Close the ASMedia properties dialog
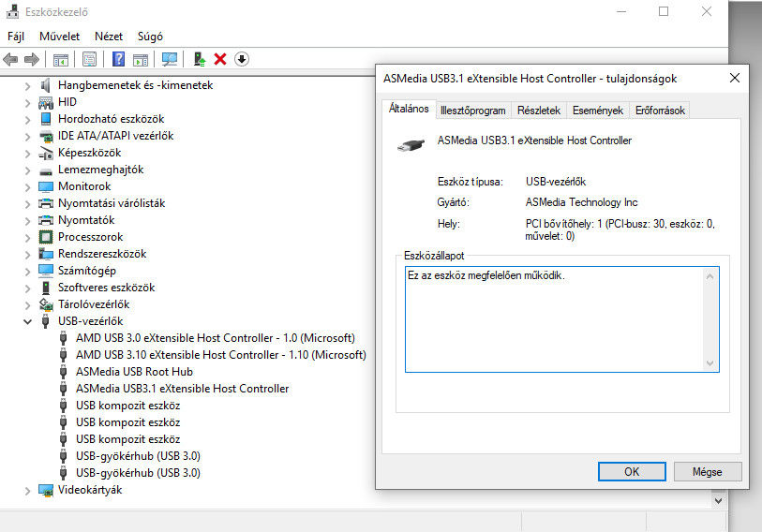Viewport: 762px width, 532px height. point(734,79)
